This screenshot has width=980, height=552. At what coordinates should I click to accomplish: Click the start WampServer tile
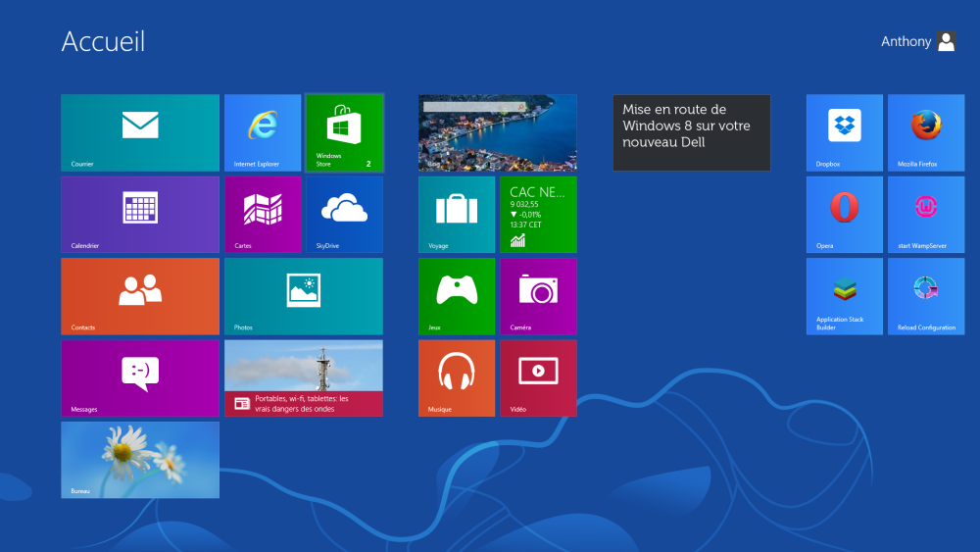pos(926,215)
